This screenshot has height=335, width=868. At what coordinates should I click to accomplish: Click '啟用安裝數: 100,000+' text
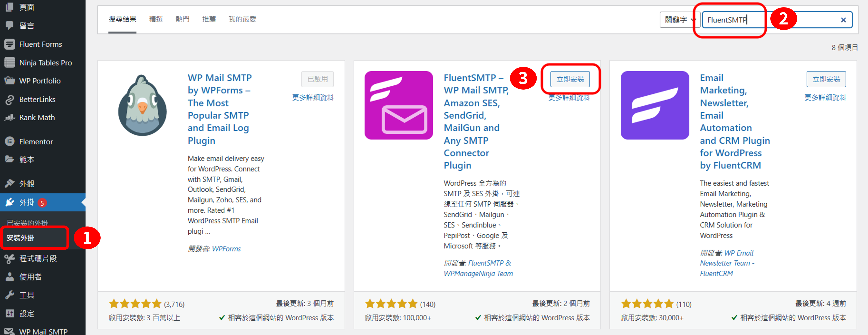point(398,318)
